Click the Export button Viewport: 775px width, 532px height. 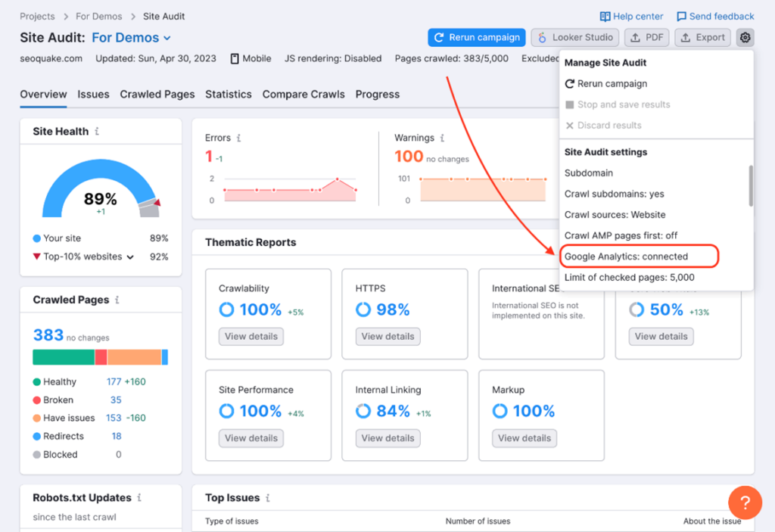(702, 38)
